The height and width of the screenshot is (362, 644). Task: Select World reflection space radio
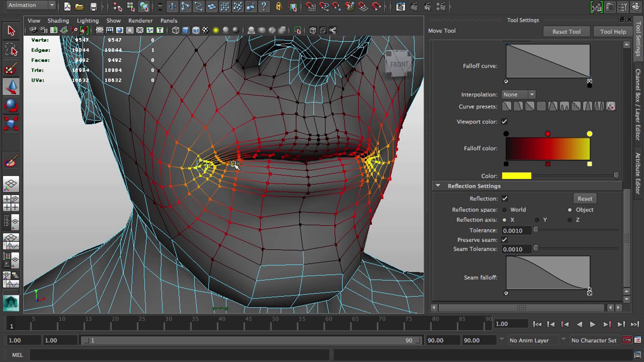coord(504,210)
